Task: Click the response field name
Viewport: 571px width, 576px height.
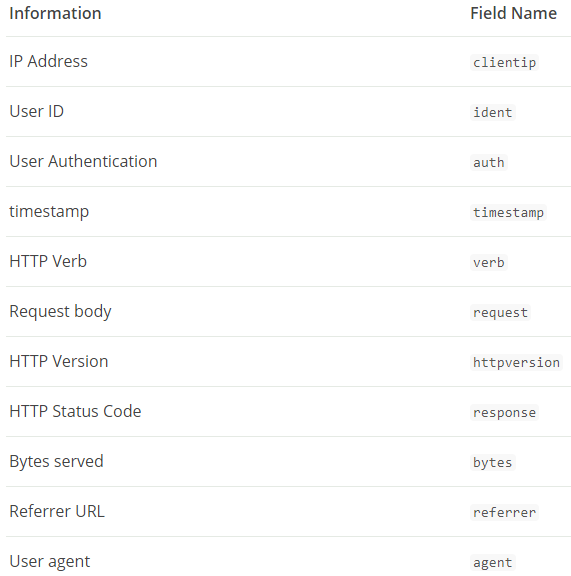Action: 504,412
